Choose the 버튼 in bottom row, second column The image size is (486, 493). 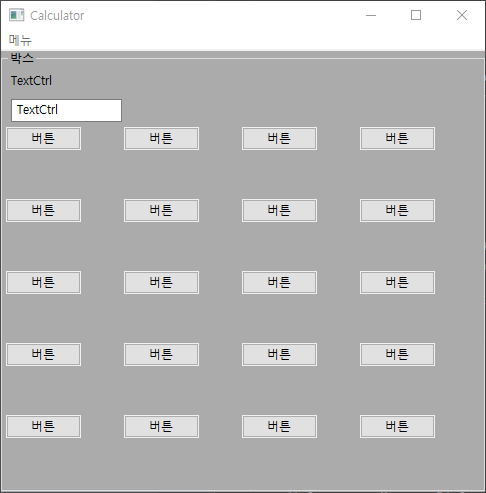[x=161, y=426]
